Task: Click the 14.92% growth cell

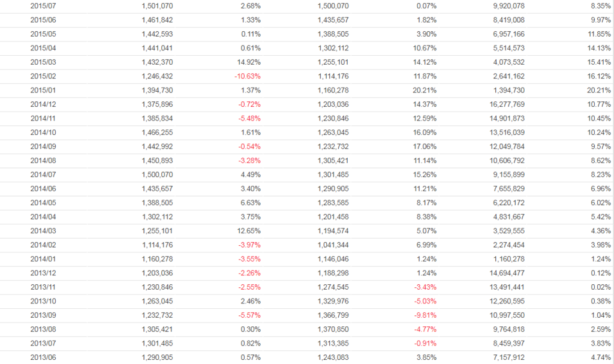Action: point(249,62)
